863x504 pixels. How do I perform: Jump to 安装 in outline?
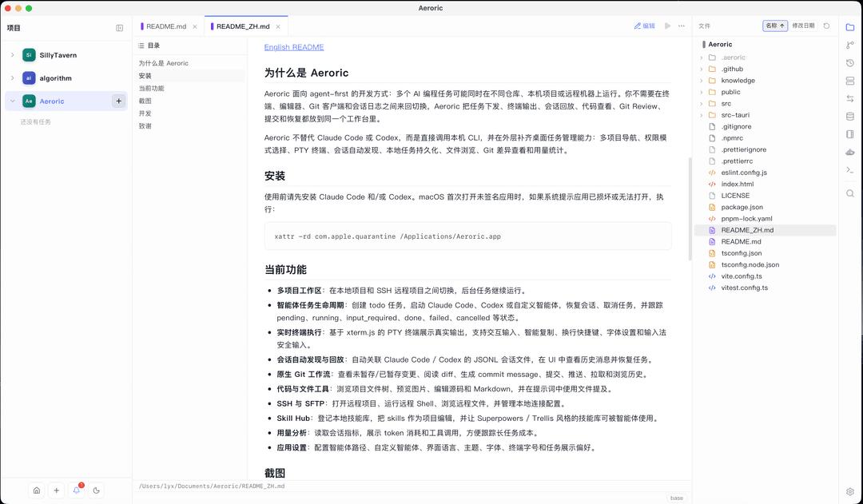pyautogui.click(x=145, y=76)
